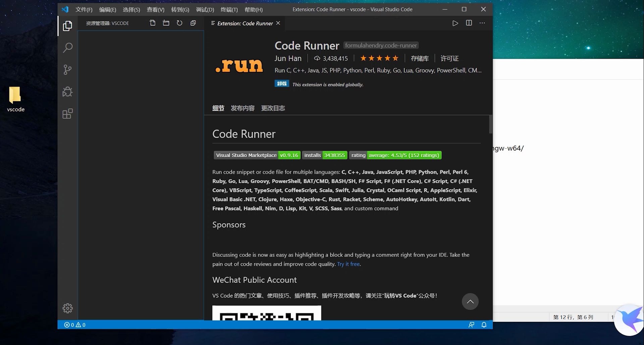Viewport: 644px width, 345px height.
Task: Open the editor More Actions menu
Action: click(482, 23)
